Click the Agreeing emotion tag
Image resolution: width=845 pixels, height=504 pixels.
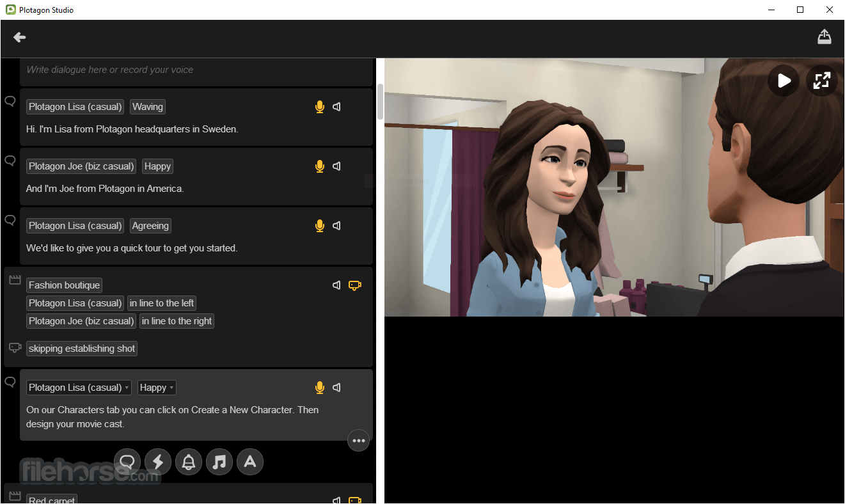point(150,226)
